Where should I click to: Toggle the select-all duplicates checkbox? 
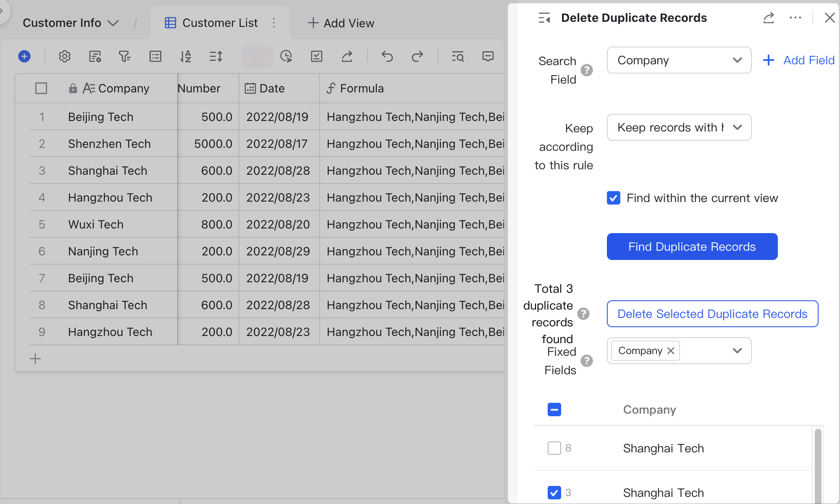[x=554, y=409]
